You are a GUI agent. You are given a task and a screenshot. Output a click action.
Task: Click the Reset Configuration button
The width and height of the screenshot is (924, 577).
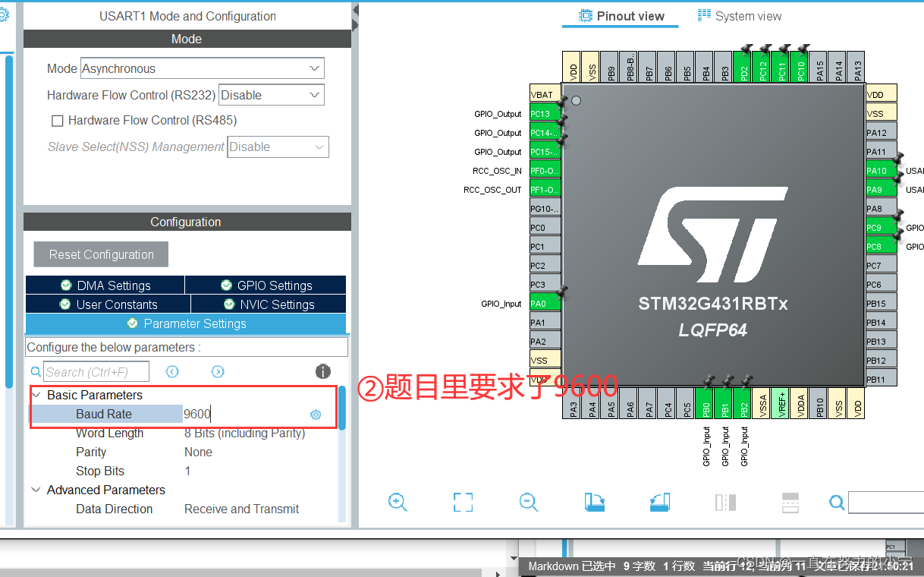click(x=101, y=254)
